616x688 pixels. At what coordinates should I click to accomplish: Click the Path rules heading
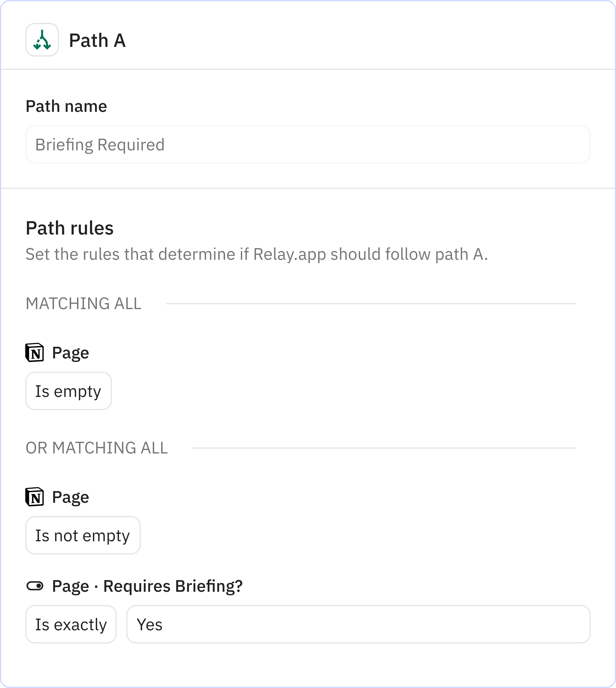(x=69, y=228)
